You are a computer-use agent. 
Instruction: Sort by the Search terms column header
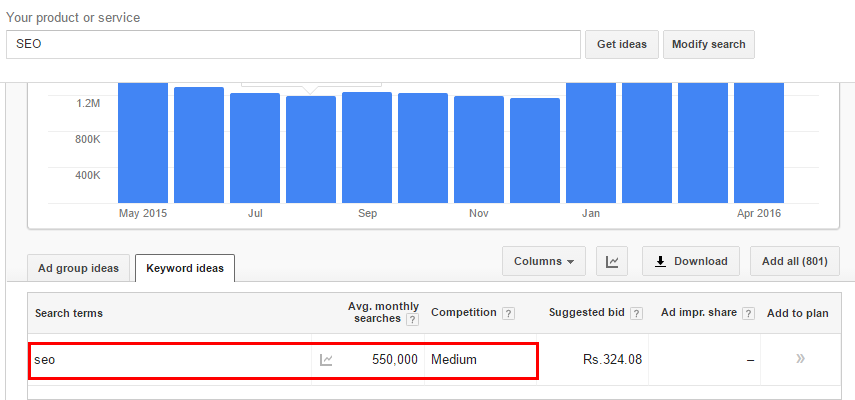click(69, 313)
